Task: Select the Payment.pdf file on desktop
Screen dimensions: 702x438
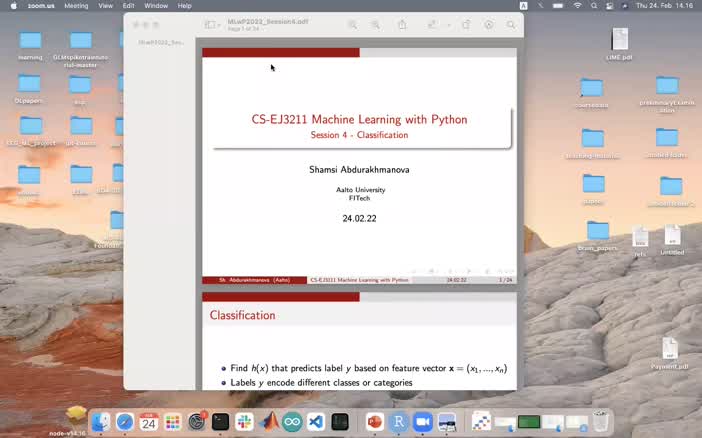Action: tap(669, 353)
